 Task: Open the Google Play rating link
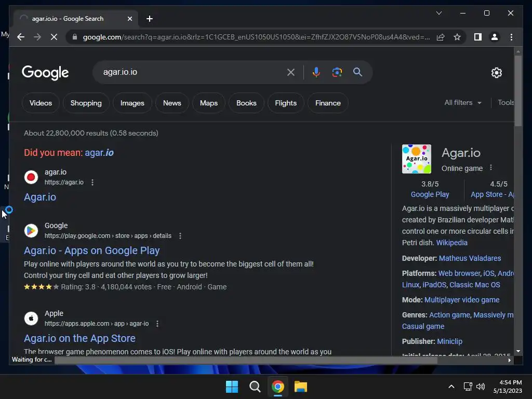coord(430,194)
